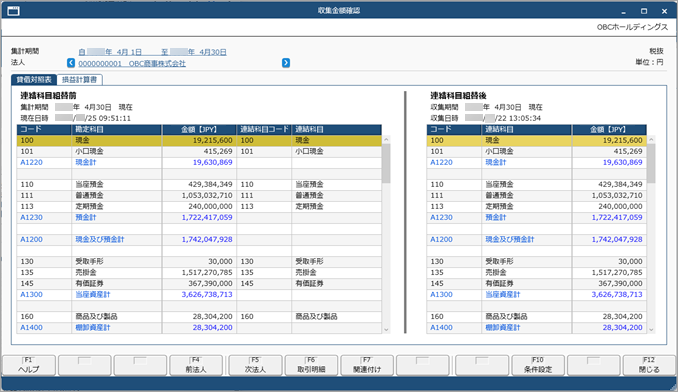Click the 100 現金 row in the right table

[537, 140]
